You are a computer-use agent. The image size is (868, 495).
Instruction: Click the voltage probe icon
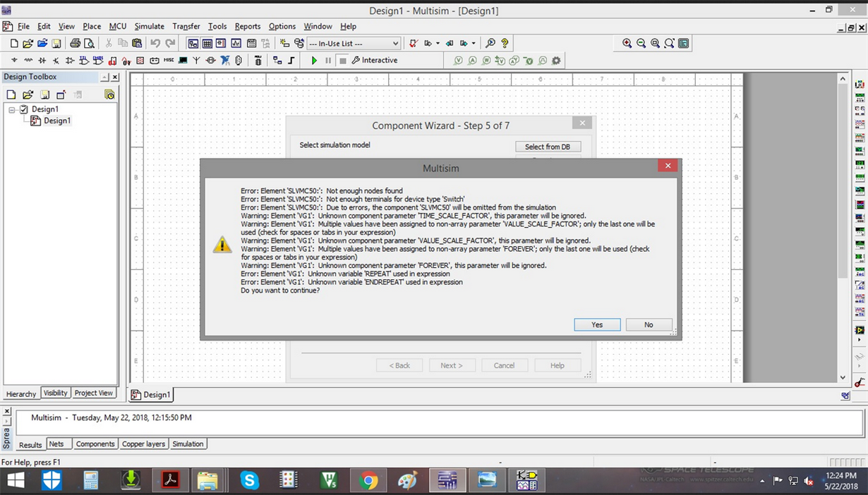click(459, 61)
